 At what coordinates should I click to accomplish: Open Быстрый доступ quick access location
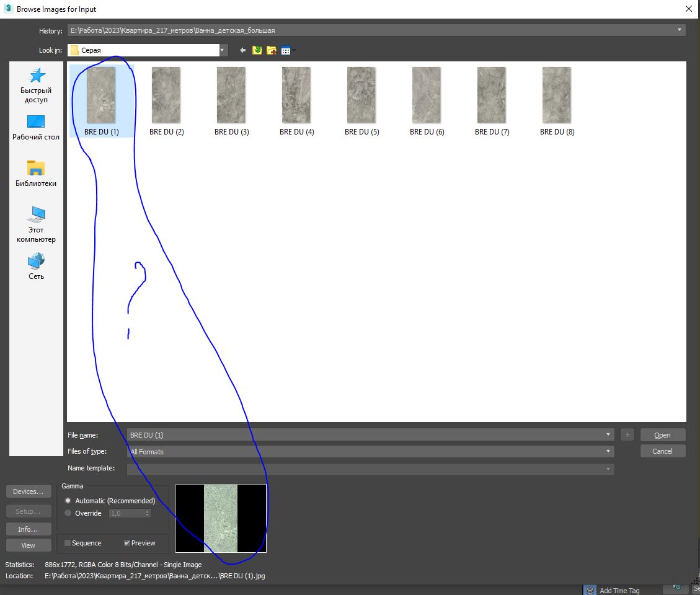coord(36,86)
